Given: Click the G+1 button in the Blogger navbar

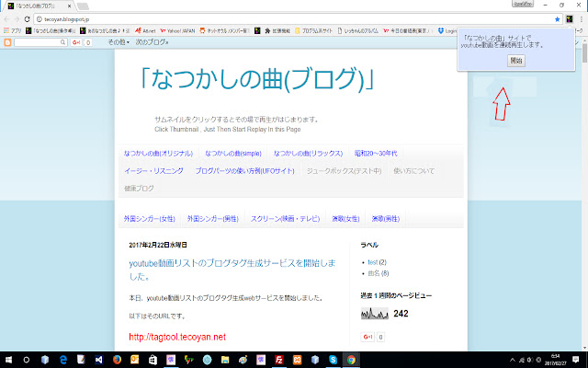Looking at the screenshot, I should coord(78,42).
